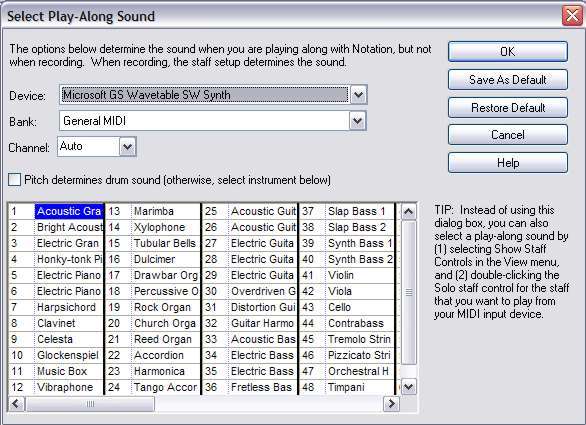Image resolution: width=586 pixels, height=425 pixels.
Task: Select instrument 17 Drawbar Org
Action: point(166,275)
